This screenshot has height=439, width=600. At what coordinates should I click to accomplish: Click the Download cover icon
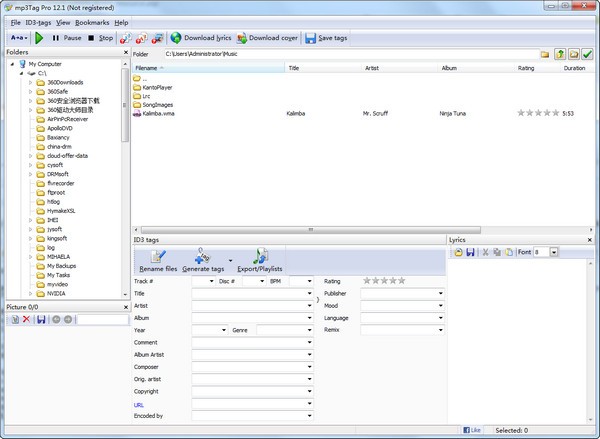[x=240, y=38]
